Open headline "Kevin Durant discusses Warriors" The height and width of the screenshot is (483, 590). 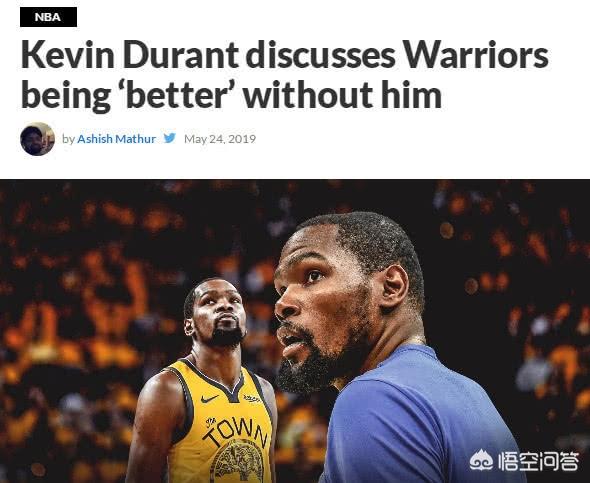click(x=284, y=55)
